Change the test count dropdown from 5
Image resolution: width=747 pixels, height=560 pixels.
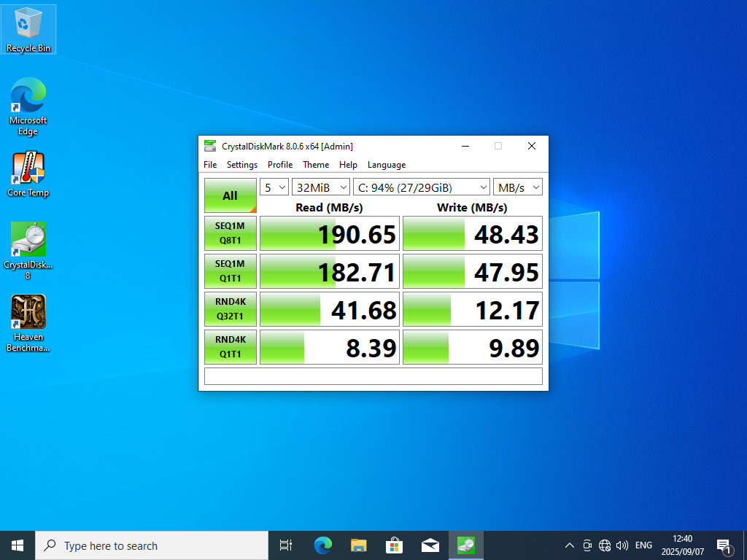tap(274, 187)
